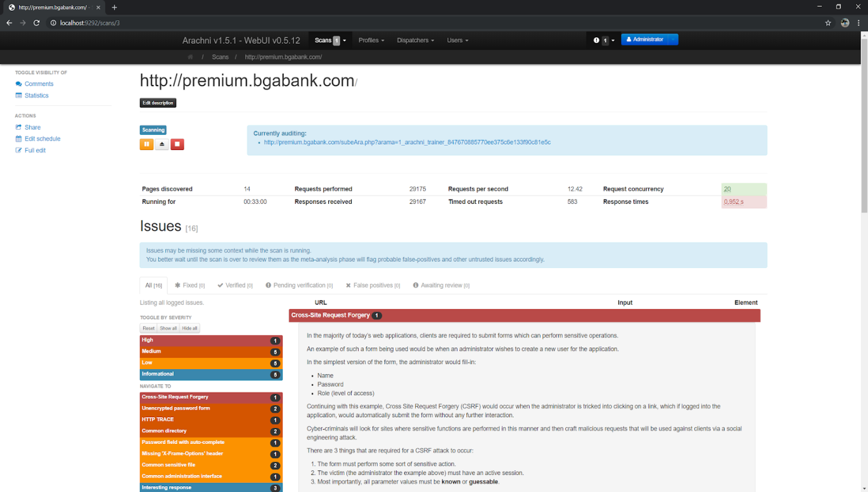Click the Requests per second value 12.42

click(575, 189)
